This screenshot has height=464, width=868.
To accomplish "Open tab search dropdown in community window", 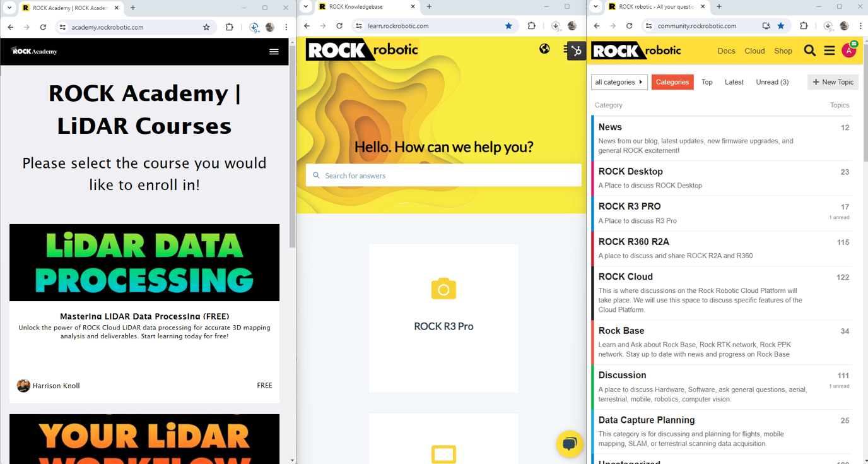I will [x=595, y=7].
